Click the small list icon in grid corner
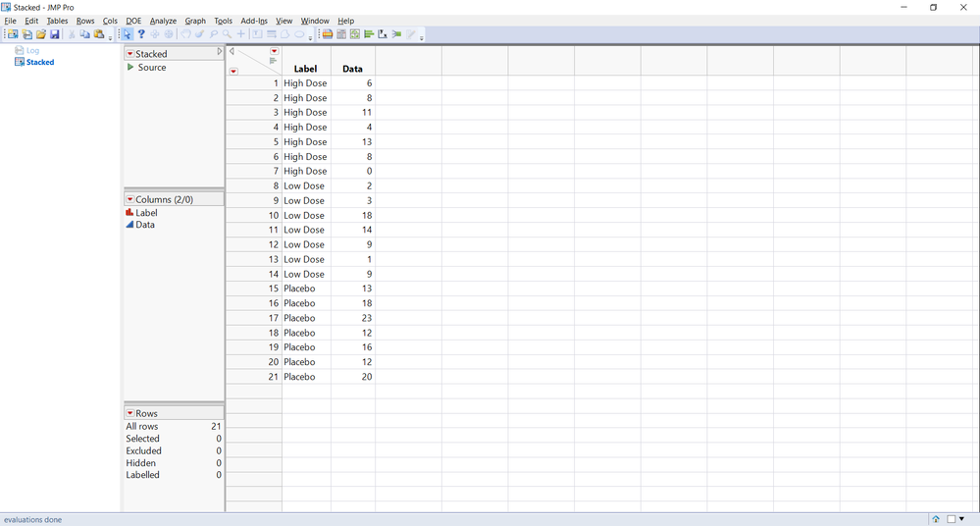Image resolution: width=980 pixels, height=526 pixels. [273, 61]
